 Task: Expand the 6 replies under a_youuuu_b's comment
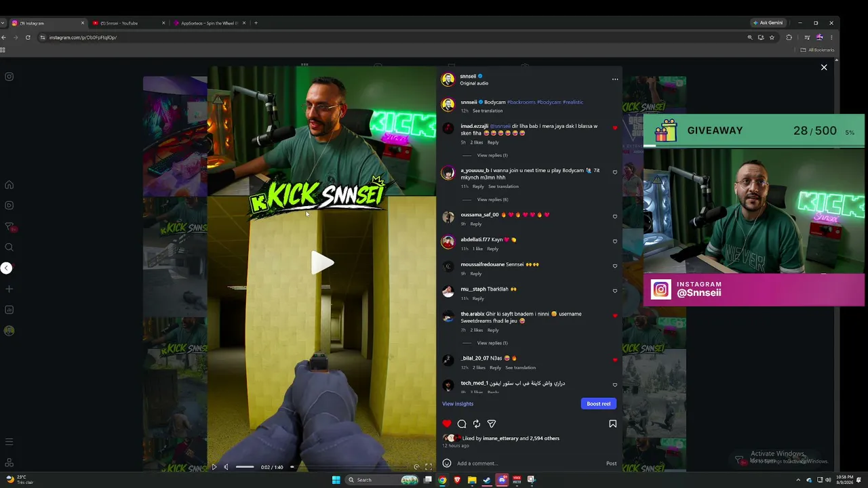point(492,199)
